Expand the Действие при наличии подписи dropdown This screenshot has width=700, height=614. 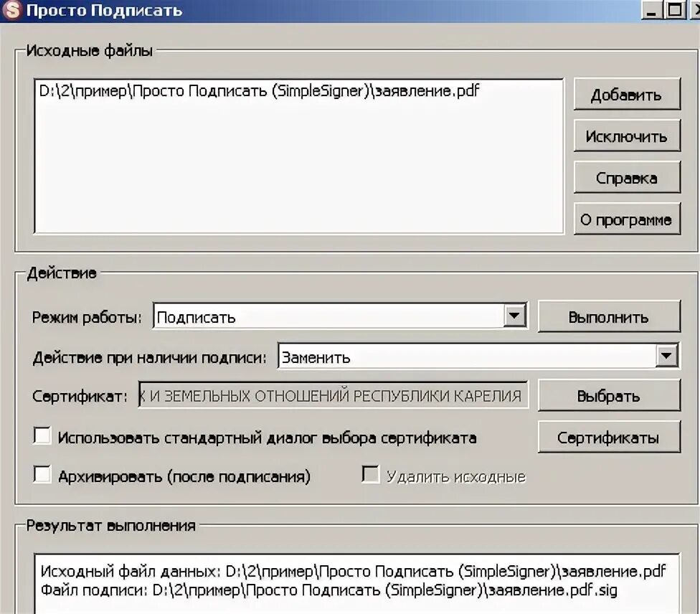[x=666, y=356]
